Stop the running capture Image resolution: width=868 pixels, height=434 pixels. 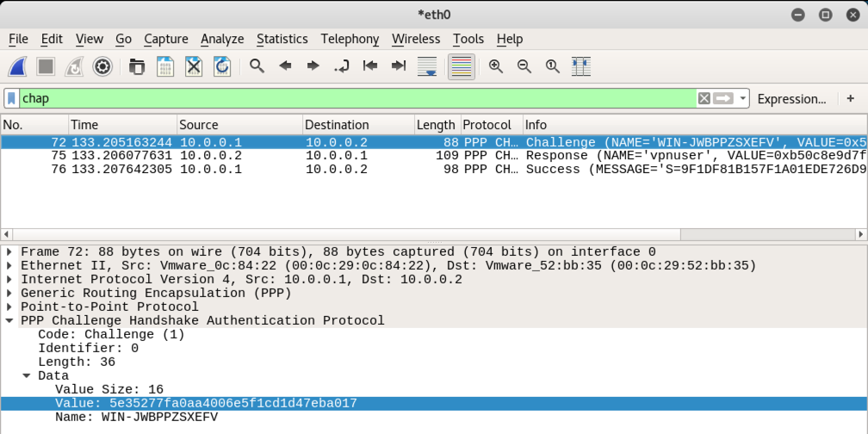(46, 66)
